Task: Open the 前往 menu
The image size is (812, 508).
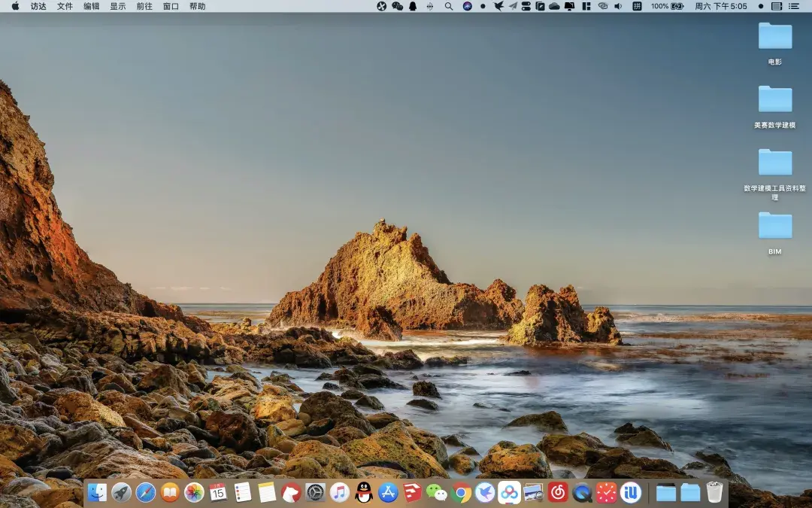Action: click(144, 6)
